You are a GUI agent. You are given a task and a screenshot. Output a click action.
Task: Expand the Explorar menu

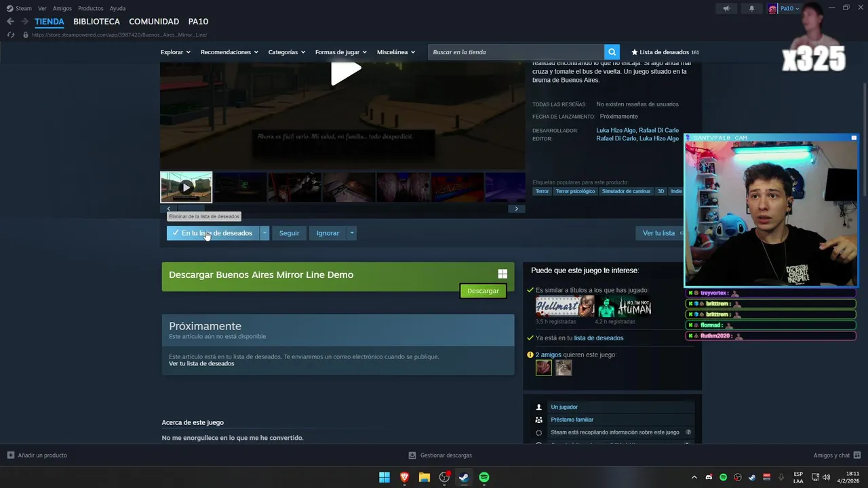(x=175, y=52)
